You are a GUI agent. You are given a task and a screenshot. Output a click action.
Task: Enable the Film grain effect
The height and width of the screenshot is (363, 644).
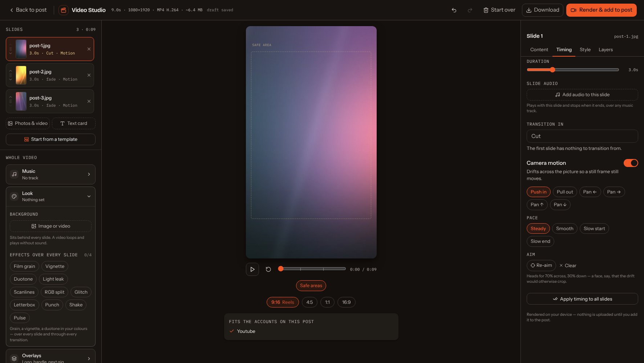pyautogui.click(x=24, y=266)
